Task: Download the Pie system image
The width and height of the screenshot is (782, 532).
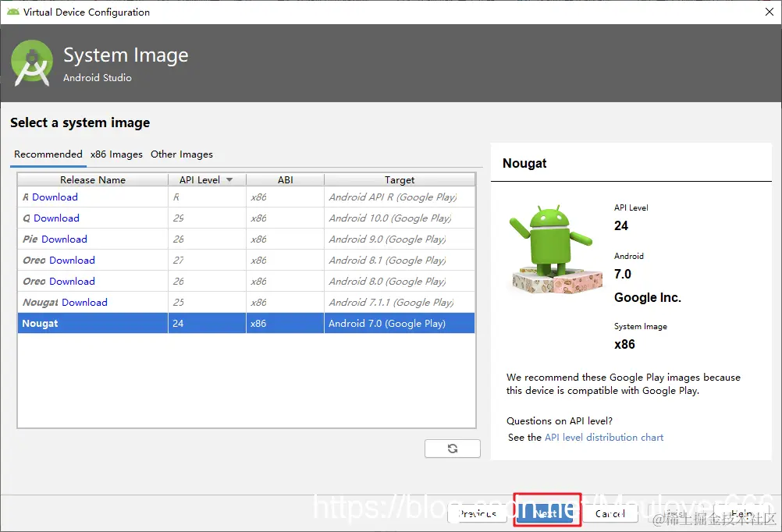Action: click(64, 239)
